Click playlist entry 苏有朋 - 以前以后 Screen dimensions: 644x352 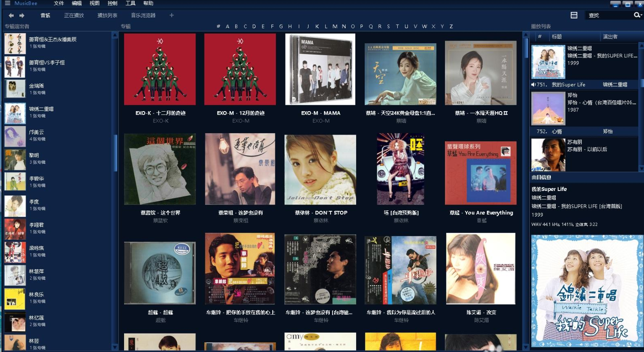[x=584, y=154]
